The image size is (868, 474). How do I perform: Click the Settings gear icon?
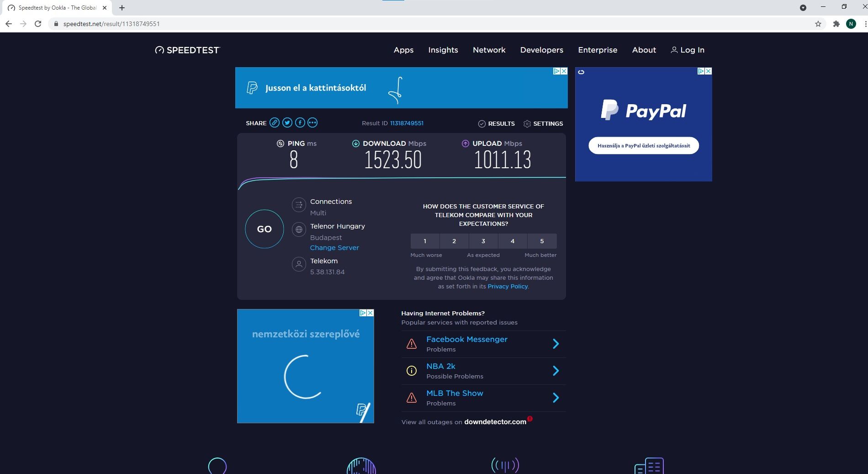pyautogui.click(x=527, y=124)
